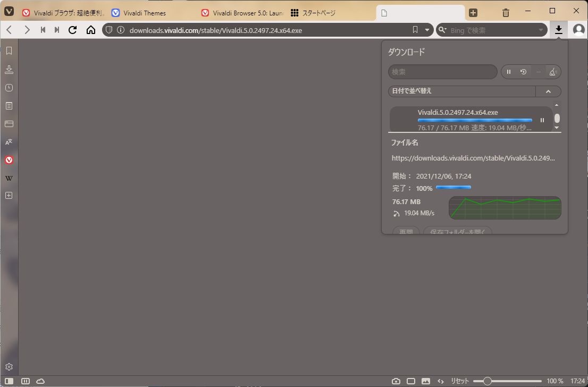Switch to Vivaldi Themes tab
Image resolution: width=588 pixels, height=387 pixels.
click(x=152, y=13)
